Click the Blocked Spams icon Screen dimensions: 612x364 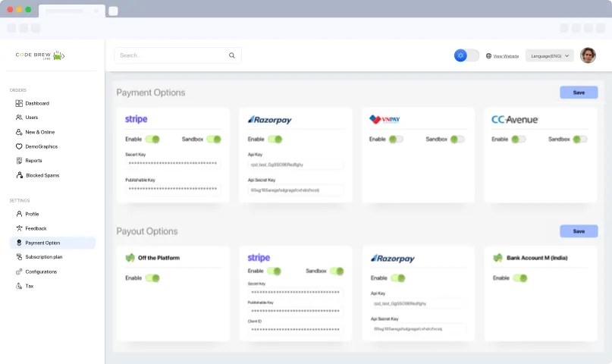pos(19,175)
